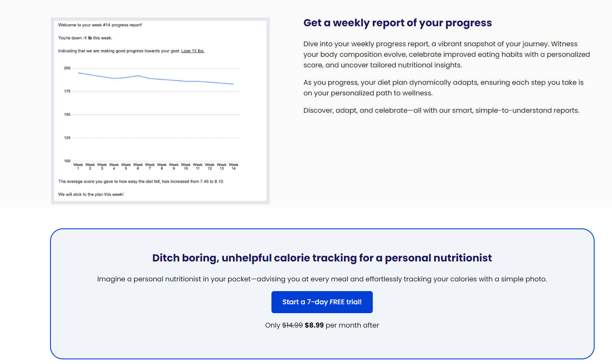Click the average diet score sentence
The image size is (612, 364).
coord(141,181)
